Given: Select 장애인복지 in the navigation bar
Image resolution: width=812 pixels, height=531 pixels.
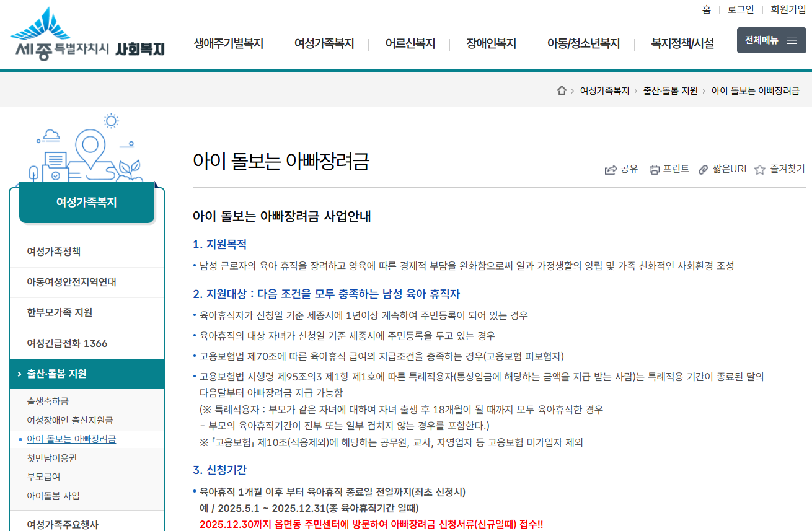Looking at the screenshot, I should pos(491,43).
